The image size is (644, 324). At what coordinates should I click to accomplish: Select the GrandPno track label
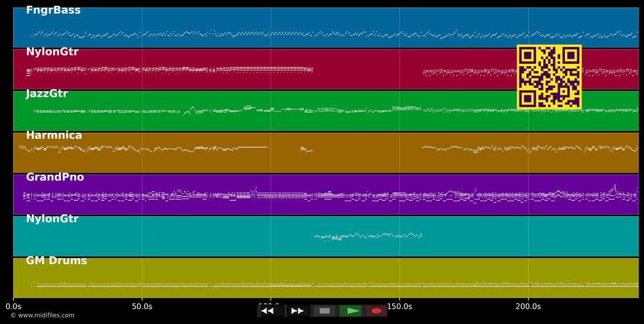pos(55,177)
